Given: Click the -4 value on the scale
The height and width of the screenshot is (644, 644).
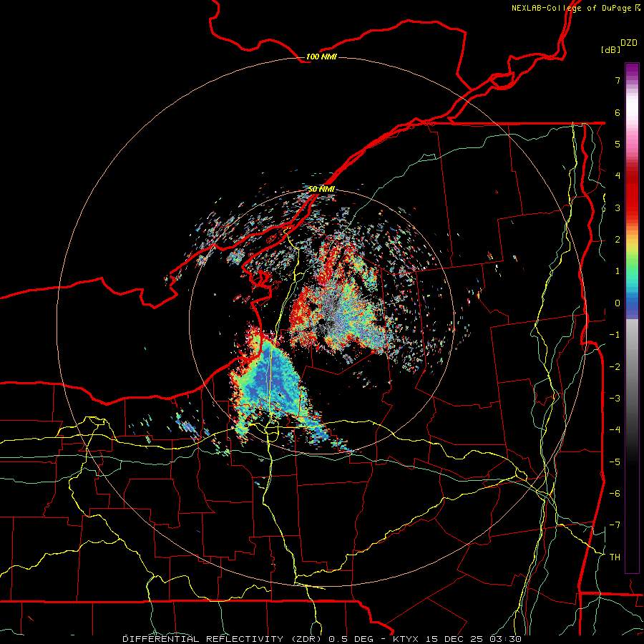Looking at the screenshot, I should coord(615,430).
